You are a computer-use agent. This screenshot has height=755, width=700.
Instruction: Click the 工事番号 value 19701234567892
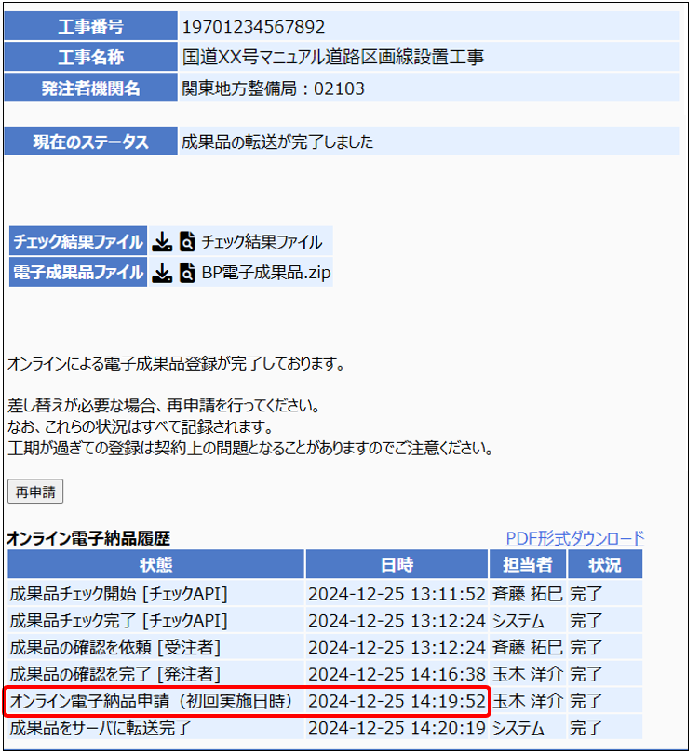(x=253, y=26)
